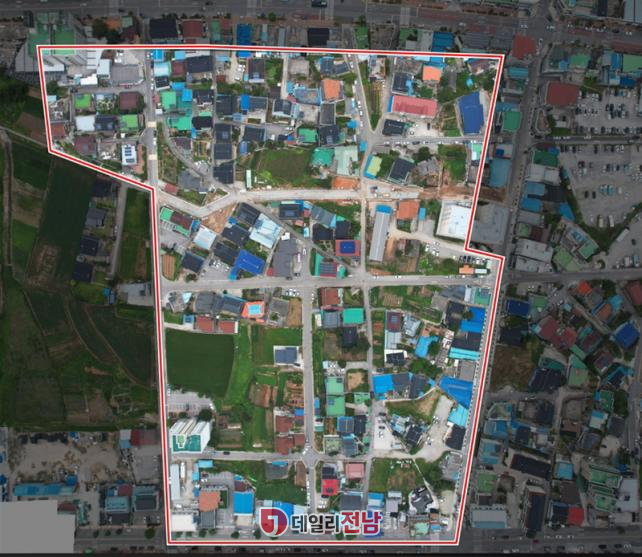Click the blank gray rectangle in the bottom-left corner
The width and height of the screenshot is (642, 557).
pyautogui.click(x=37, y=527)
